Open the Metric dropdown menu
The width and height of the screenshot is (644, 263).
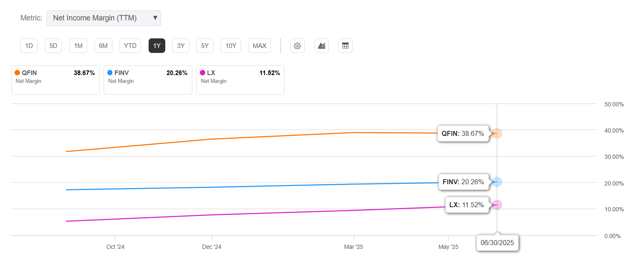pos(104,18)
